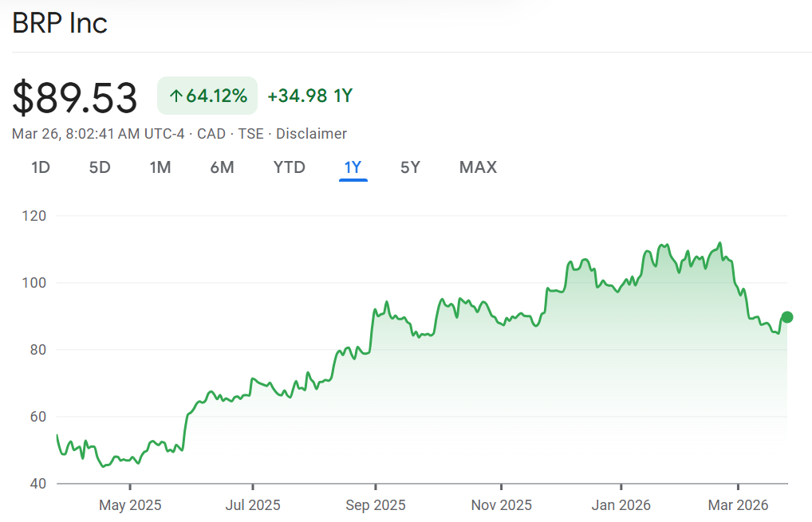The height and width of the screenshot is (522, 812).
Task: Click the Mar 2026 axis label
Action: tap(739, 505)
